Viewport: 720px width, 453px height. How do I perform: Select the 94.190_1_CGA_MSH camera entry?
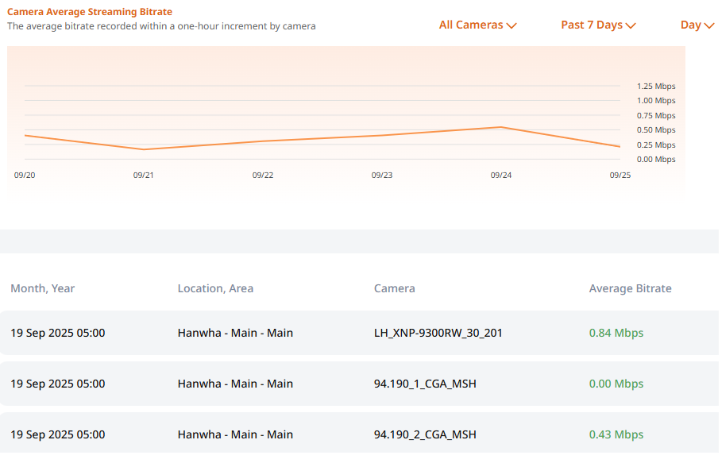[425, 384]
